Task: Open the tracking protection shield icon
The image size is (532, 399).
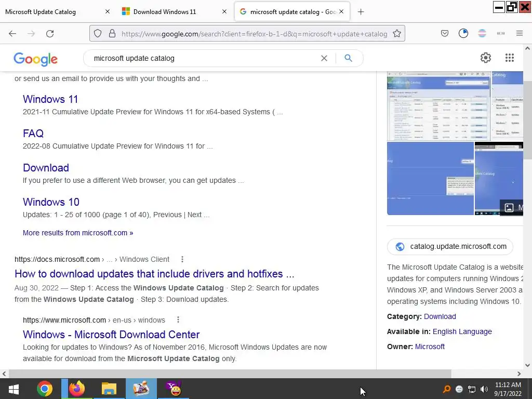Action: pos(98,34)
